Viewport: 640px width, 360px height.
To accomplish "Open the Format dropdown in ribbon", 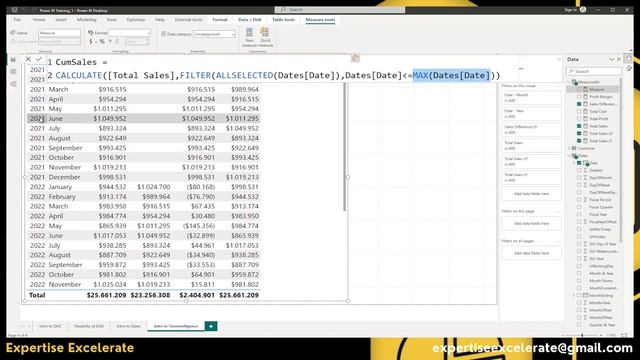I will [x=129, y=33].
